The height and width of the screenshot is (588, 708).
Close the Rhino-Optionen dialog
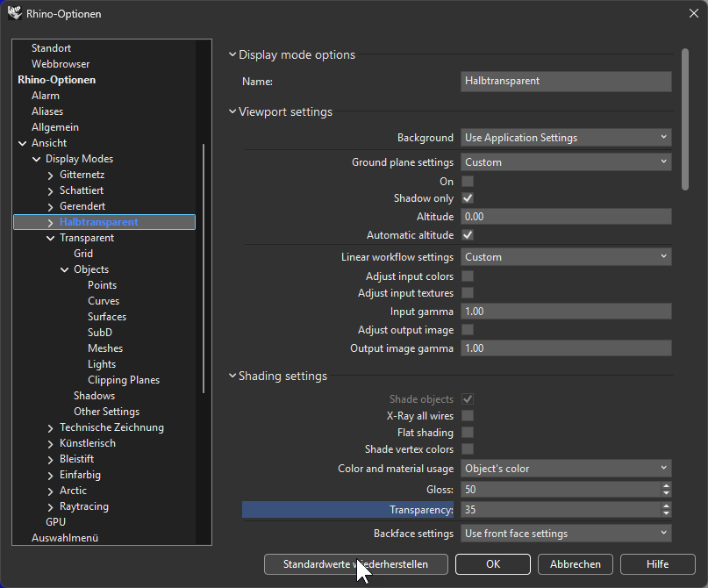694,13
